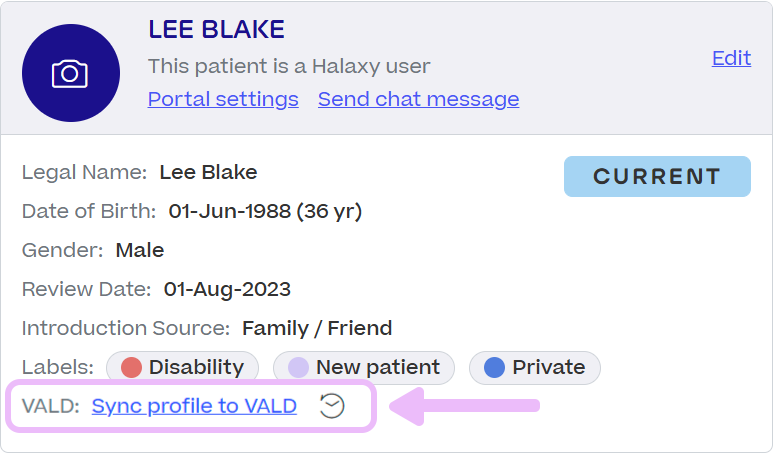Click the camera icon to upload a photo
774x453 pixels.
point(71,73)
